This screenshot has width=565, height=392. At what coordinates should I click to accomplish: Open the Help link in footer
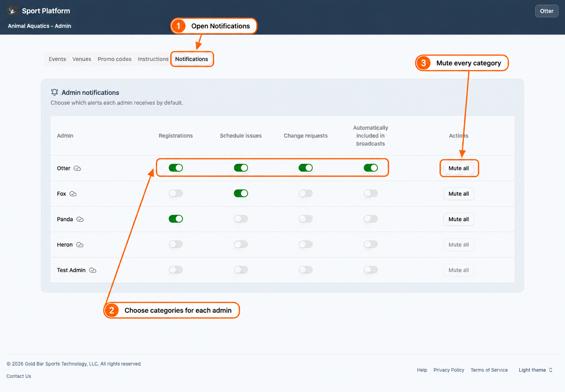(422, 370)
